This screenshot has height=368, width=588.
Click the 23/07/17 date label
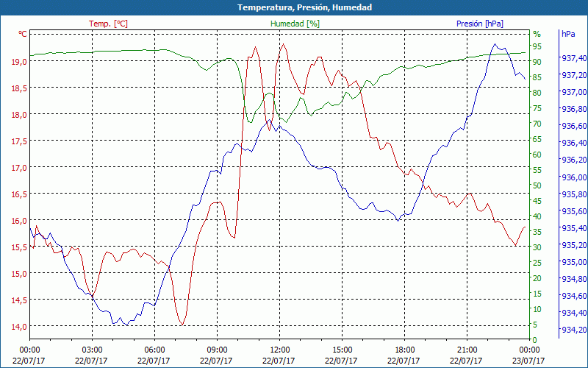[528, 361]
